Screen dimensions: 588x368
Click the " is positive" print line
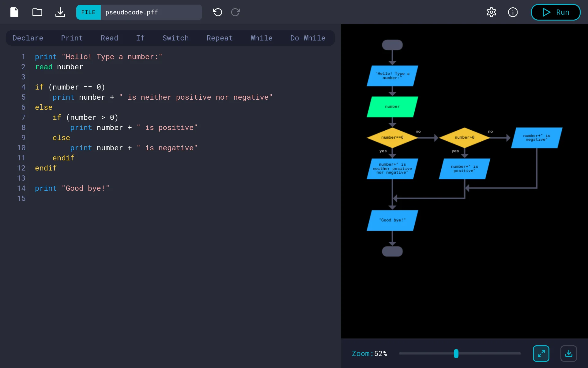134,128
